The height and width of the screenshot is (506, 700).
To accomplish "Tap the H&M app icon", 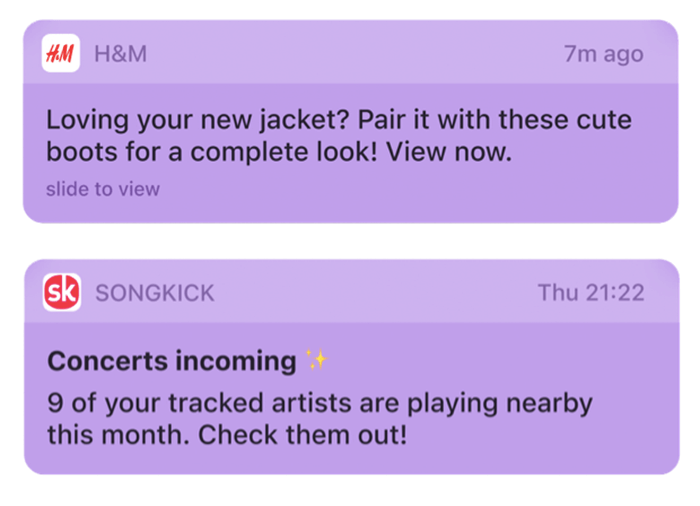I will tap(61, 53).
